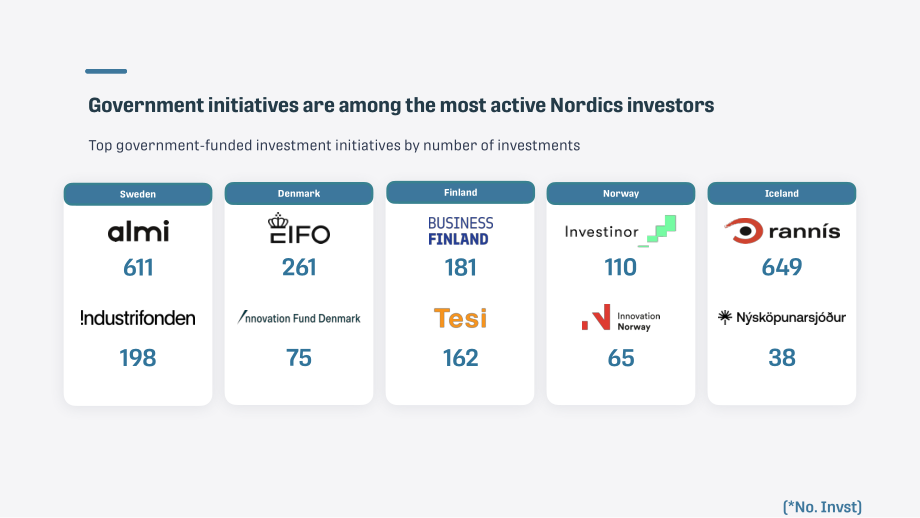Select the Denmark column header
920x518 pixels.
click(x=299, y=194)
